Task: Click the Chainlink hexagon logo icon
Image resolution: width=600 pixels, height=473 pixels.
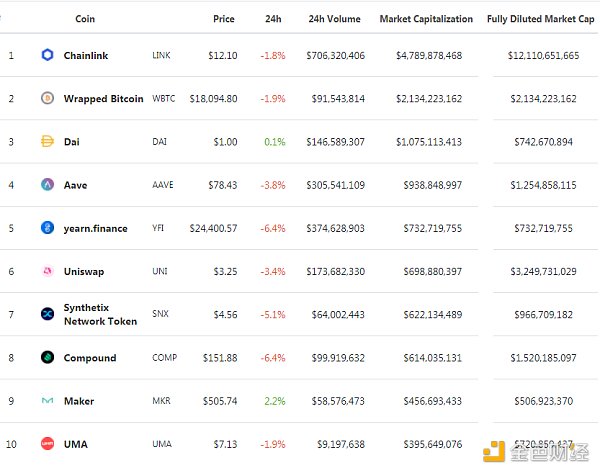Action: (47, 55)
